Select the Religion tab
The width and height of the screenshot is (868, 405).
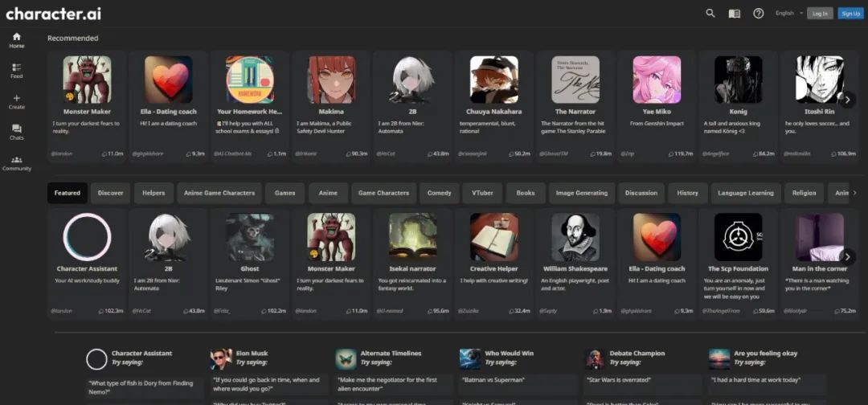coord(804,193)
